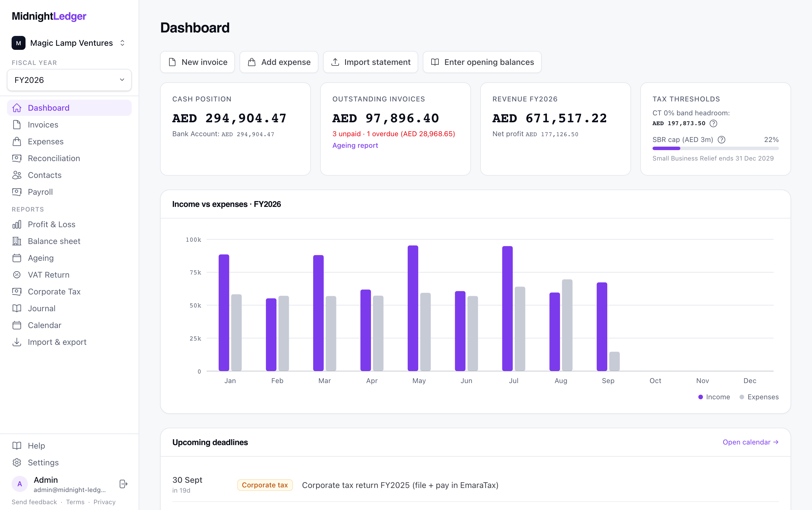
Task: Click the Sep income bar in chart
Action: point(601,327)
